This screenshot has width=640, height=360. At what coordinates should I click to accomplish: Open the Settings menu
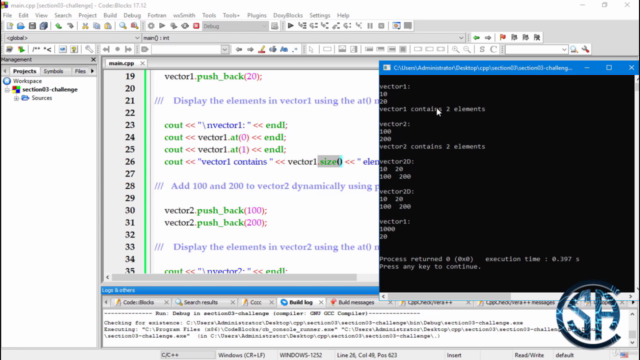tap(320, 15)
